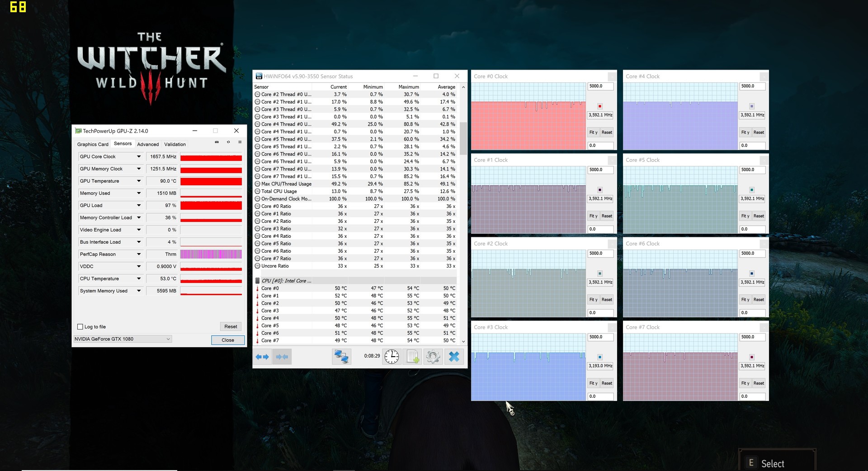Click the Average column header in HWiNFO
This screenshot has width=868, height=471.
pos(446,87)
